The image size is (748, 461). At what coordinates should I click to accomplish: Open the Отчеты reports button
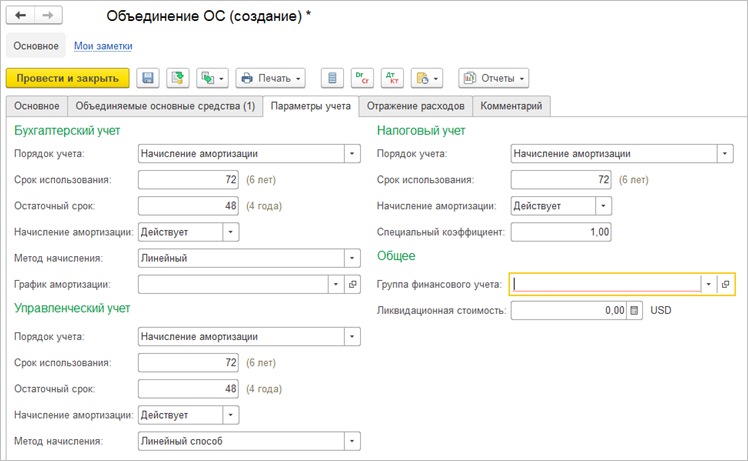[x=493, y=78]
